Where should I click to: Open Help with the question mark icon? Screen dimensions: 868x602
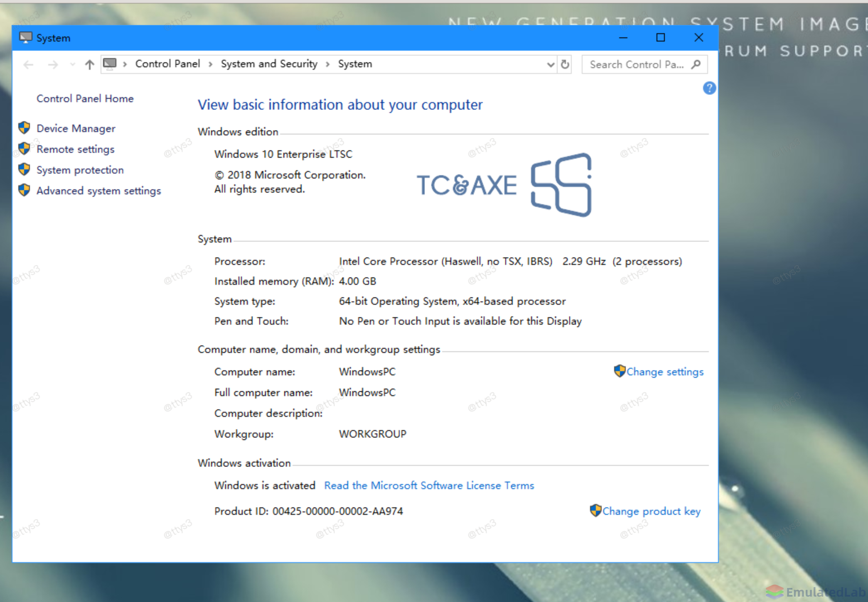709,88
